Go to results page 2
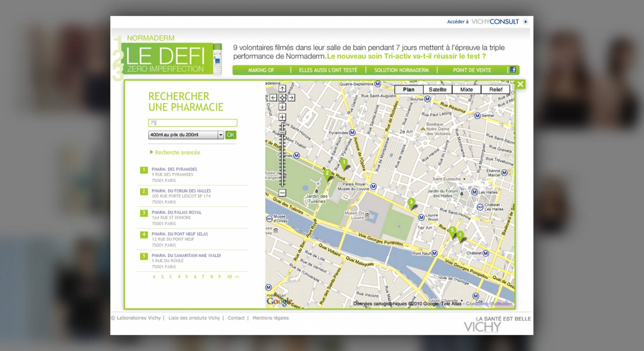 pos(162,277)
